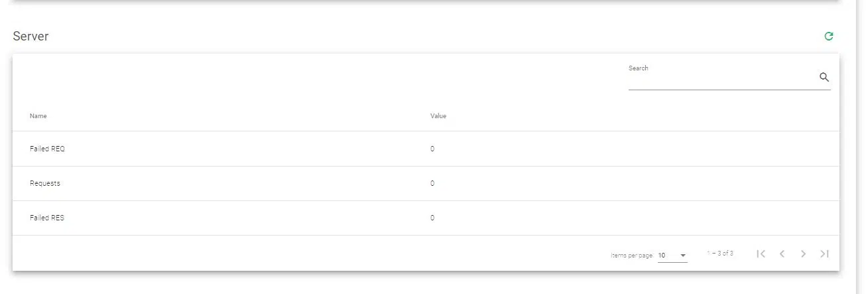Click the '1 – 3 of 3' range label
Viewport: 868px width, 294px height.
(720, 254)
